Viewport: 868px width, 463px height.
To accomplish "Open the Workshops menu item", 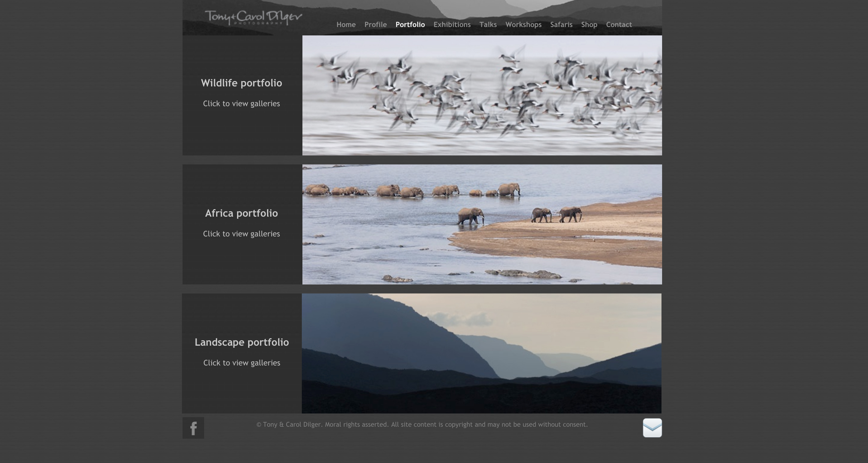I will [523, 25].
